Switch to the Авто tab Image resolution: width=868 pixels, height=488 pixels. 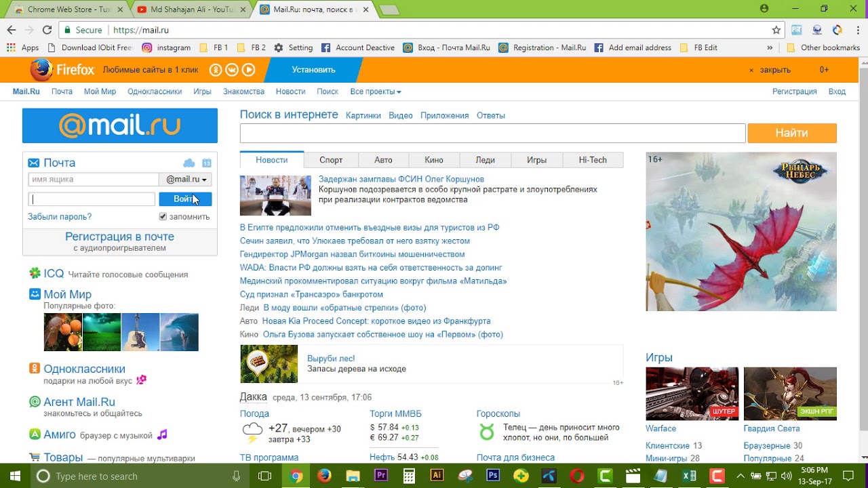pos(383,160)
